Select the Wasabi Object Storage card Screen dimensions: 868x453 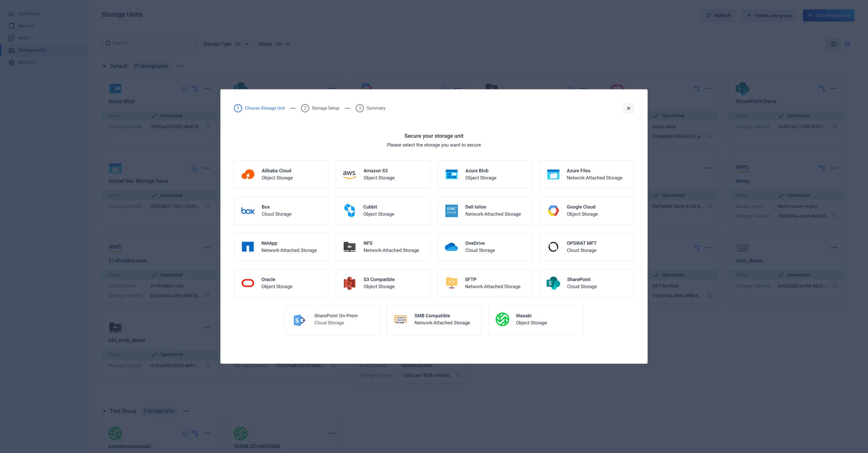pos(536,320)
